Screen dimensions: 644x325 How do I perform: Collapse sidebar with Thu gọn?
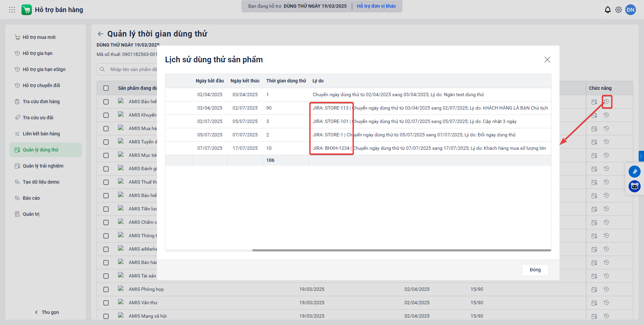coord(47,312)
